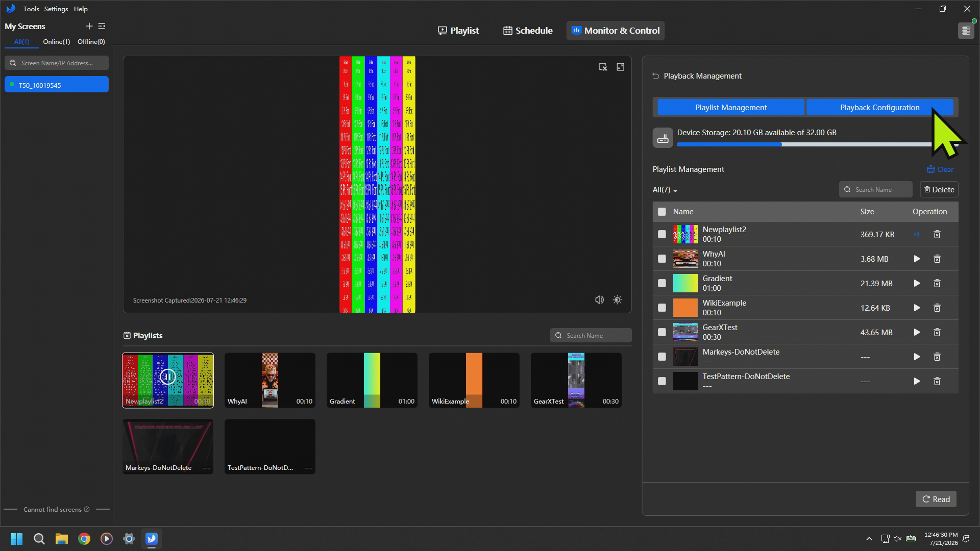Select the Gradient playlist thumbnail card
Screen dimensions: 980x551
pyautogui.click(x=372, y=380)
